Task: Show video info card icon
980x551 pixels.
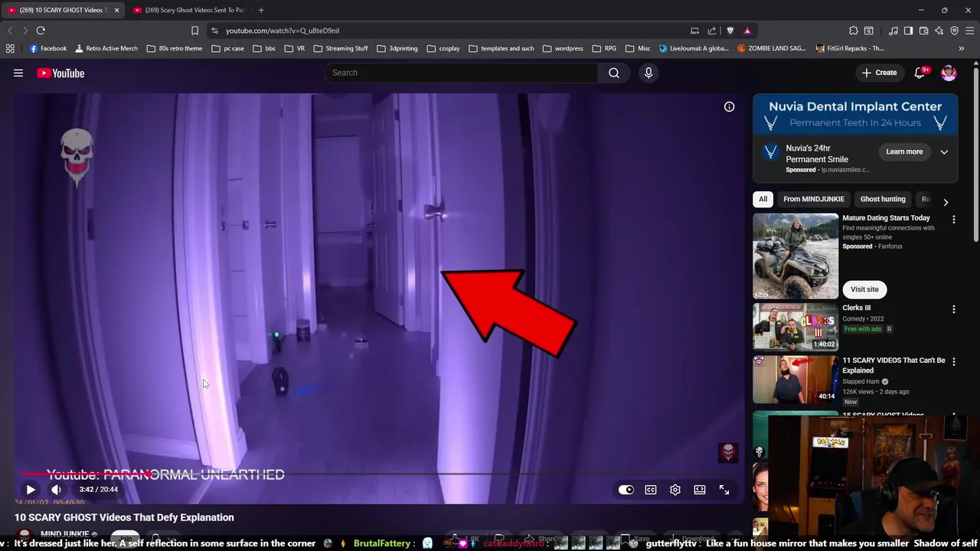Action: point(729,107)
